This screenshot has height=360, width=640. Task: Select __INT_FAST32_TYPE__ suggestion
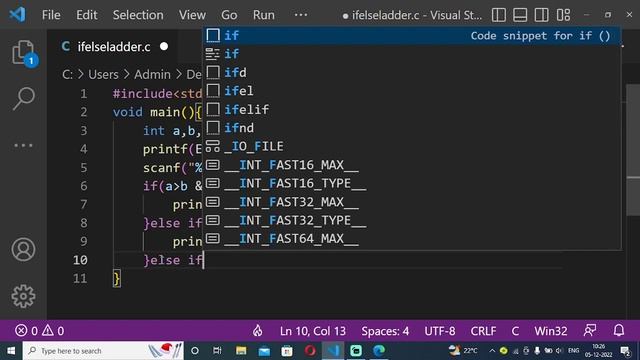pyautogui.click(x=412, y=220)
